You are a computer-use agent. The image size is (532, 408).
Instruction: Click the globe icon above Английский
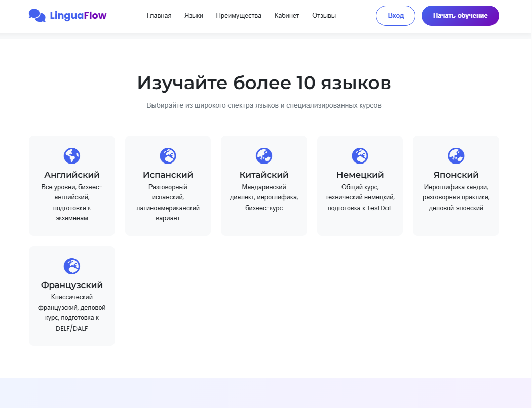click(72, 156)
